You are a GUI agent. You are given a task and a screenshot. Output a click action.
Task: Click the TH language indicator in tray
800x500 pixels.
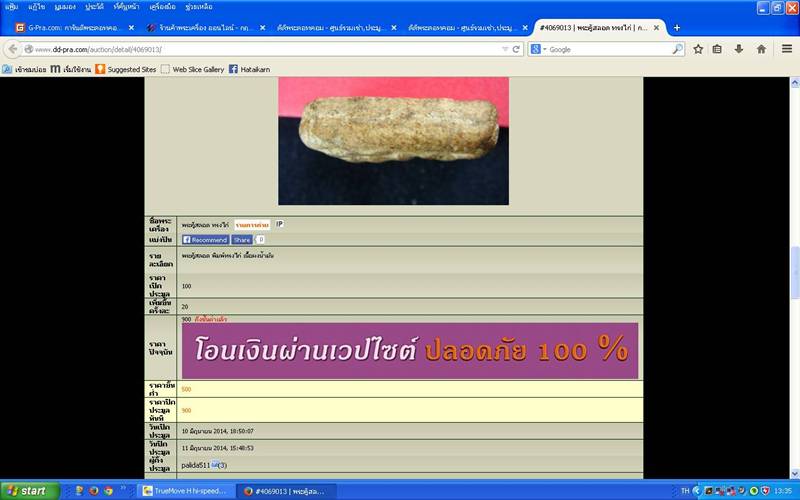(x=685, y=491)
